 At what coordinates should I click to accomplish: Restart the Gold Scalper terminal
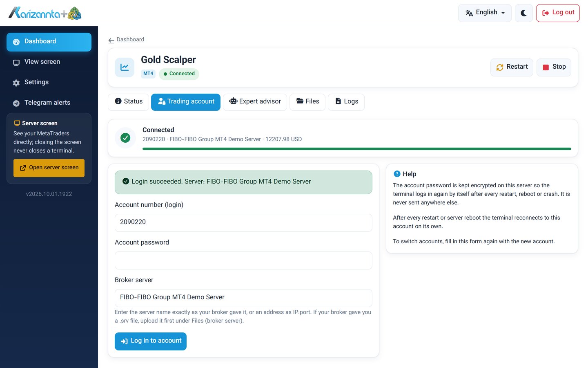[512, 67]
